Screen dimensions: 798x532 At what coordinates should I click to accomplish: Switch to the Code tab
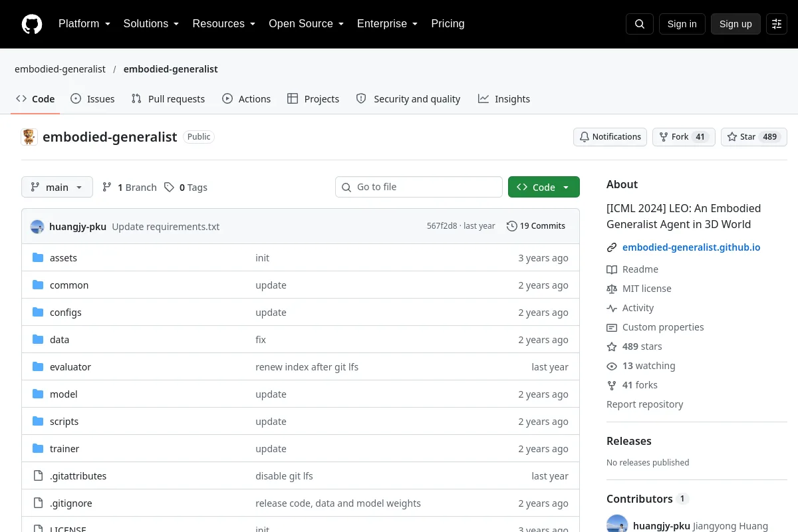(x=35, y=99)
